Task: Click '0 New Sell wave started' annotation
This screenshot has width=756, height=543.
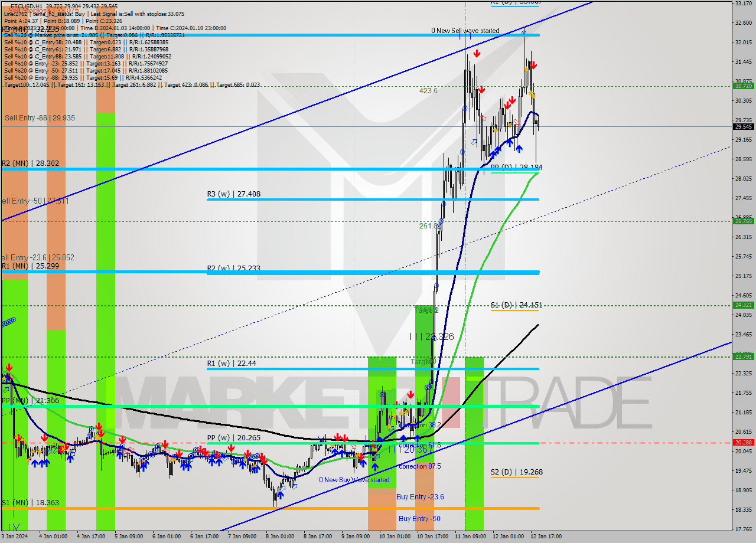Action: (x=465, y=31)
